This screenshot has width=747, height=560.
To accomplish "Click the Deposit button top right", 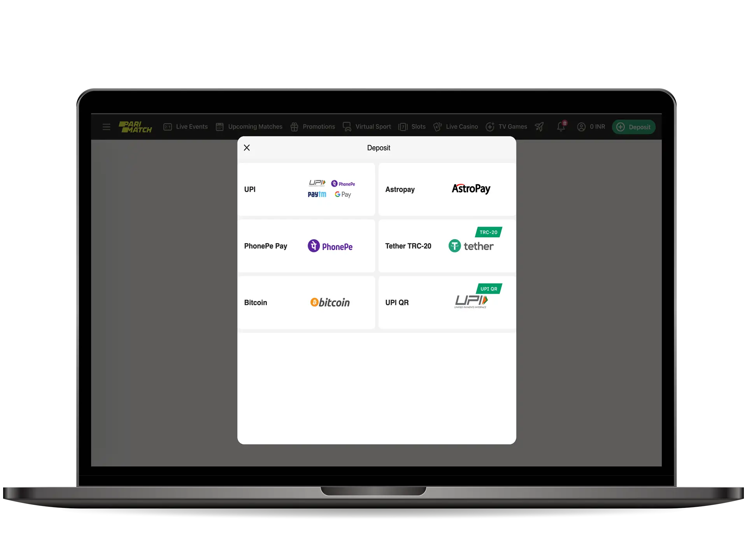I will click(635, 127).
